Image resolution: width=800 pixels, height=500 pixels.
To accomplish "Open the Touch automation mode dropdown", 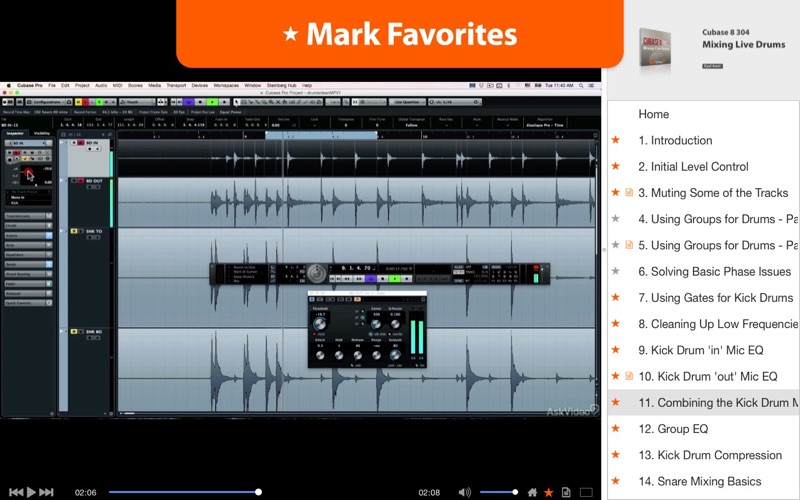I will click(136, 102).
